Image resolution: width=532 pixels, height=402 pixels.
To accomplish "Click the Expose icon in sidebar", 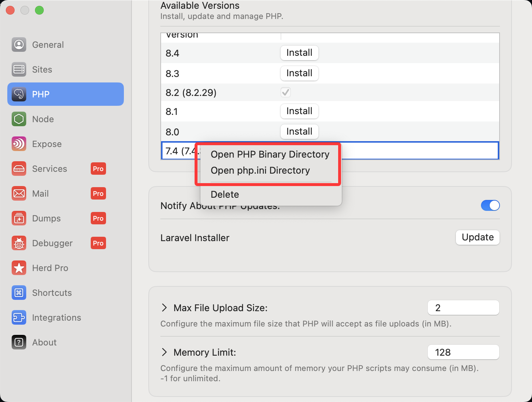I will click(19, 144).
